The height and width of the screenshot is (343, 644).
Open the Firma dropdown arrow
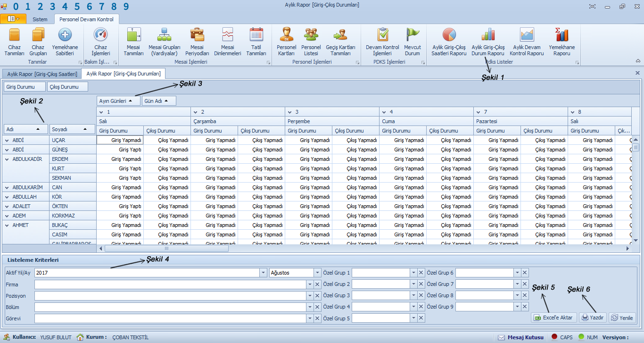[x=310, y=284]
